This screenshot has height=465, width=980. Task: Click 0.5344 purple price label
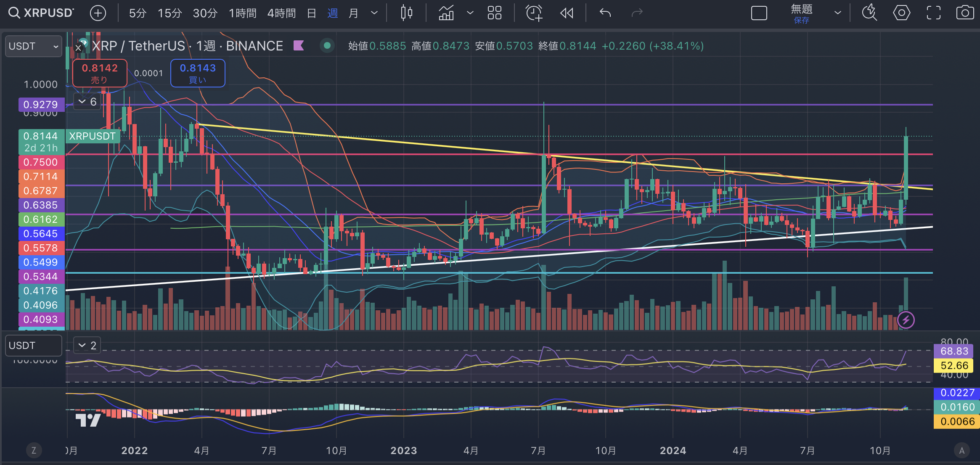(41, 276)
